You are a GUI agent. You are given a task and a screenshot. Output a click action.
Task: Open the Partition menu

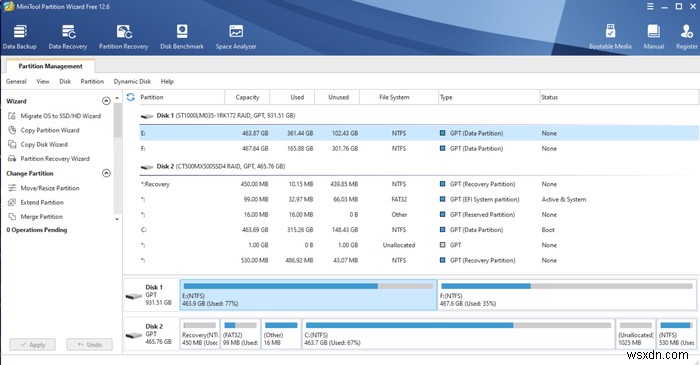point(92,81)
